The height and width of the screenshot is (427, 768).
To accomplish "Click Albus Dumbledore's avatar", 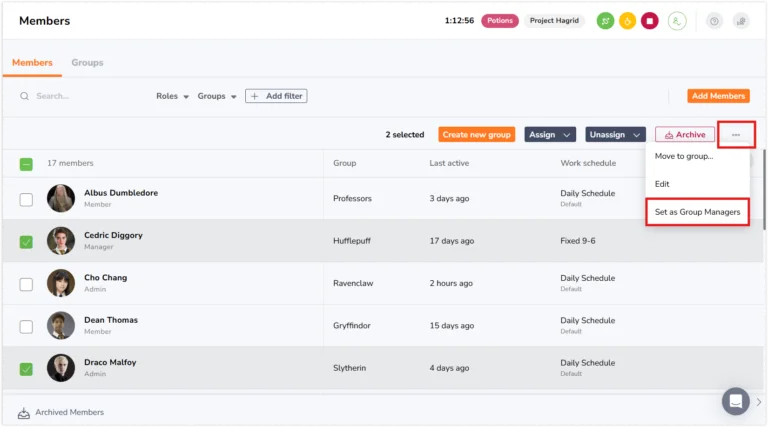I will pos(61,198).
